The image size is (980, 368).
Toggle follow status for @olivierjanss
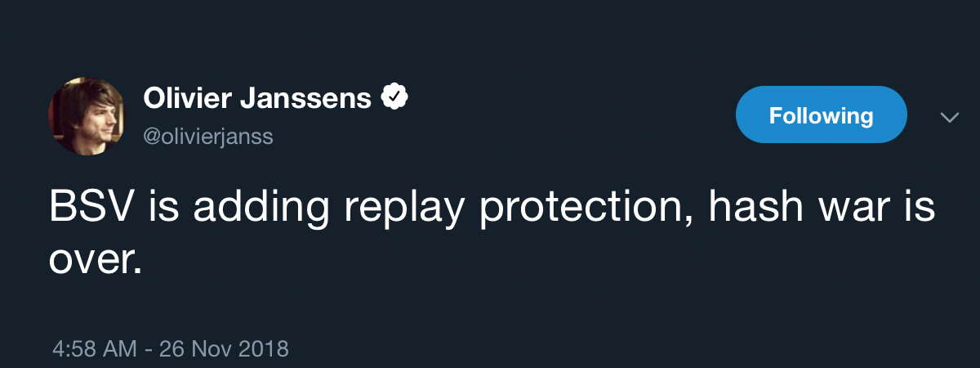[x=821, y=115]
